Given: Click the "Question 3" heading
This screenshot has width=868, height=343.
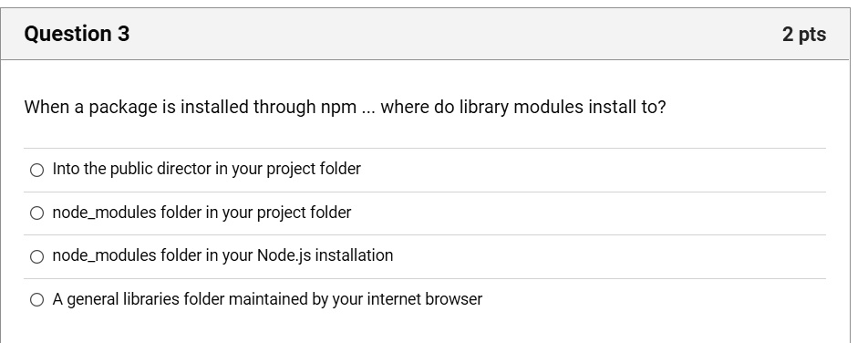Looking at the screenshot, I should pyautogui.click(x=77, y=34).
